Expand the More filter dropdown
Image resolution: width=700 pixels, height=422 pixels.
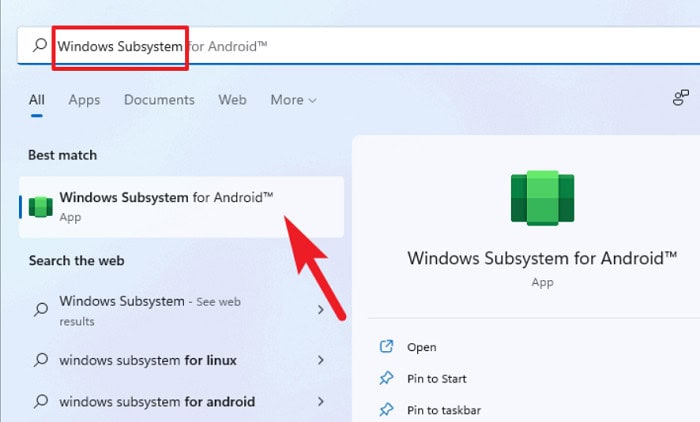pos(293,100)
